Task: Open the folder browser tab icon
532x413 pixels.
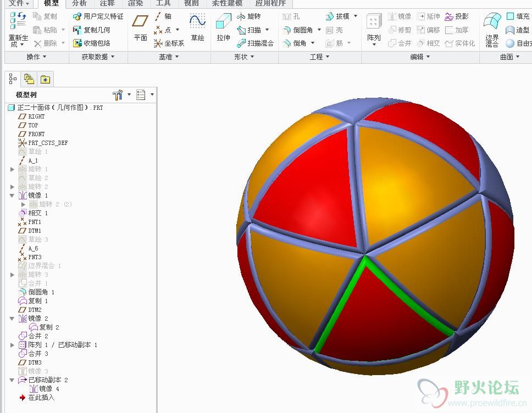Action: coord(29,79)
